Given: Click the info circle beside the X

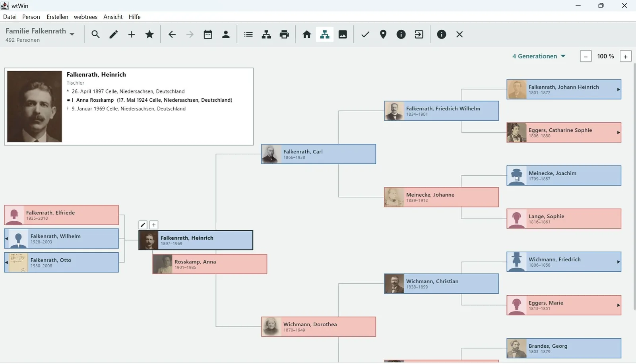Looking at the screenshot, I should click(x=442, y=35).
